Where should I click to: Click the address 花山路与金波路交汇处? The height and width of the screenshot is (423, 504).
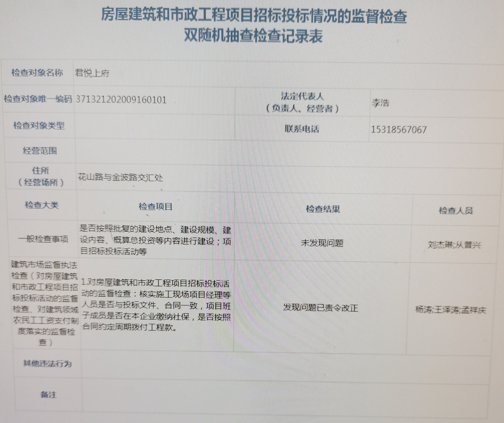tap(120, 177)
